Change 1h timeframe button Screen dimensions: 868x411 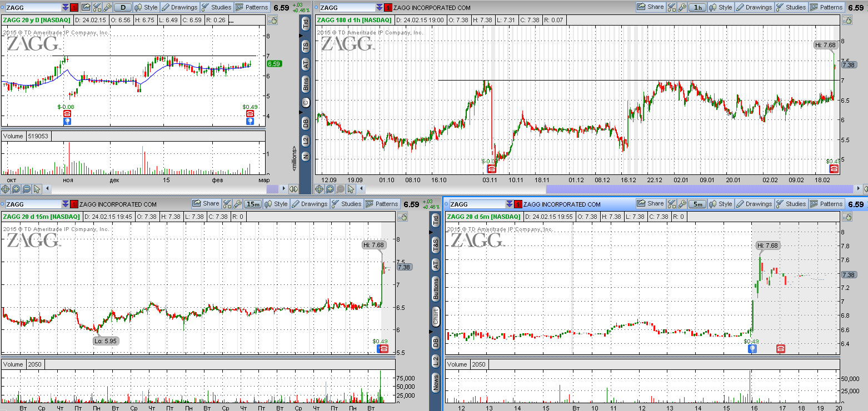click(x=697, y=7)
